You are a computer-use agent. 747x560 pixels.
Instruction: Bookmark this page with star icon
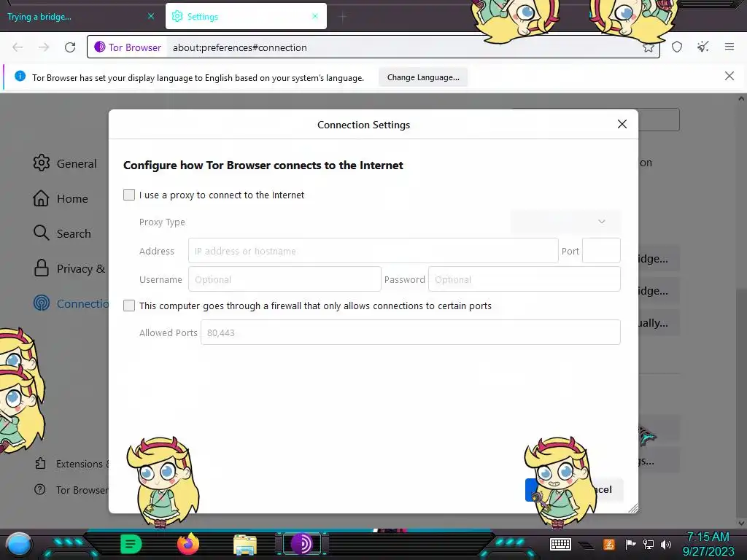pos(648,47)
